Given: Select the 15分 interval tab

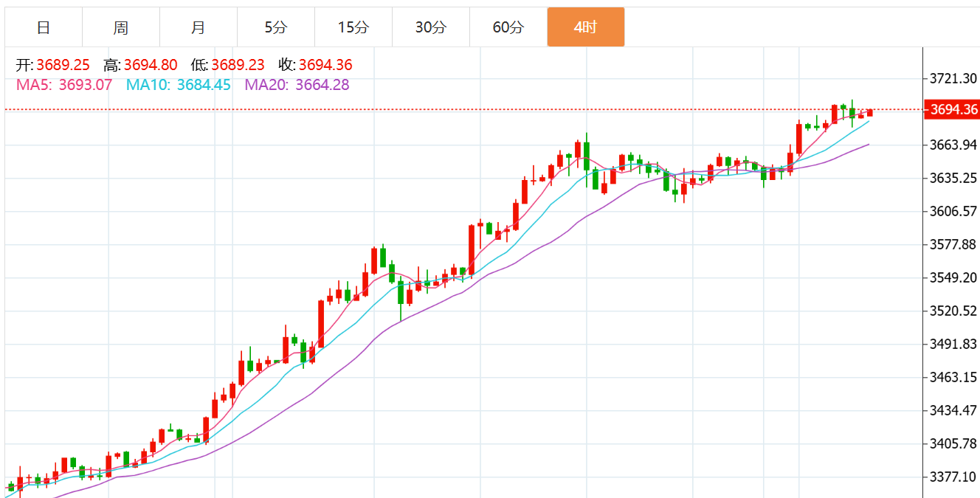Looking at the screenshot, I should [353, 27].
